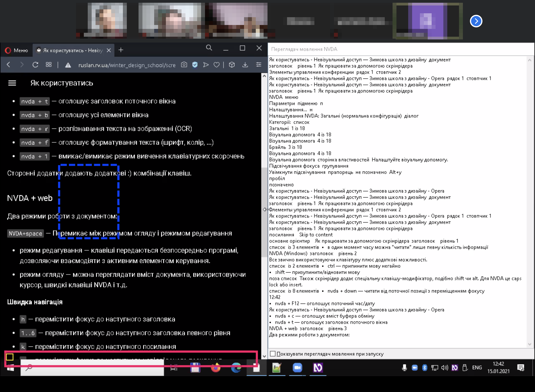Save page to bookmarks with heart icon

pyautogui.click(x=216, y=65)
